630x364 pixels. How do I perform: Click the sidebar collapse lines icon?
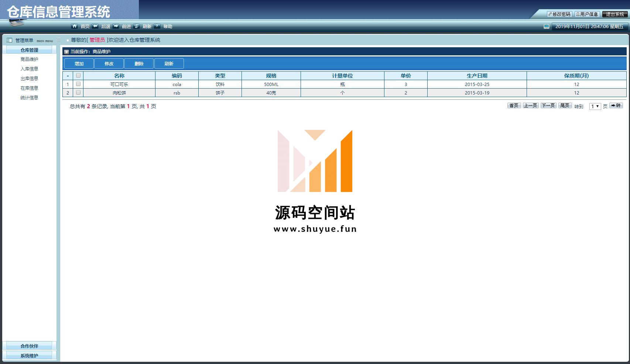58,40
